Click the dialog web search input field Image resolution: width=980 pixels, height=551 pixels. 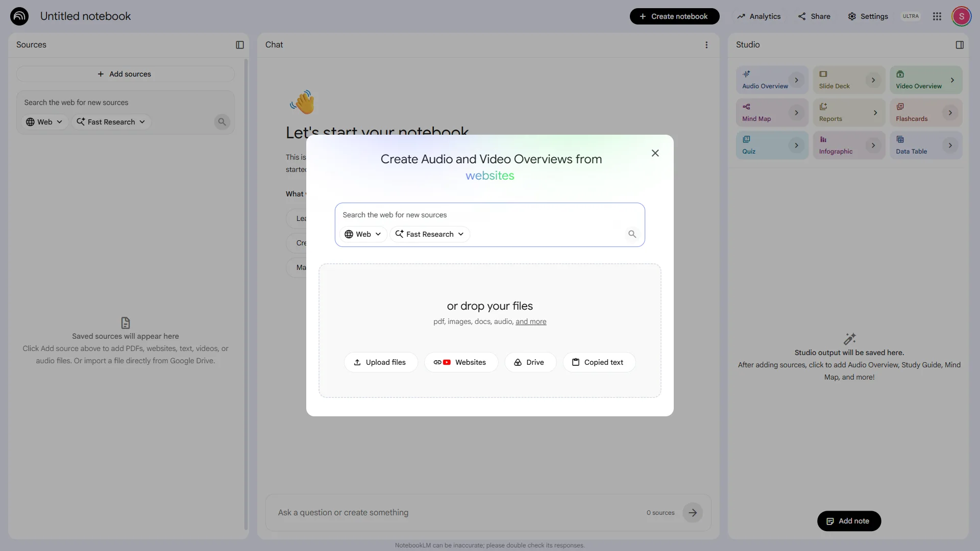pyautogui.click(x=489, y=215)
